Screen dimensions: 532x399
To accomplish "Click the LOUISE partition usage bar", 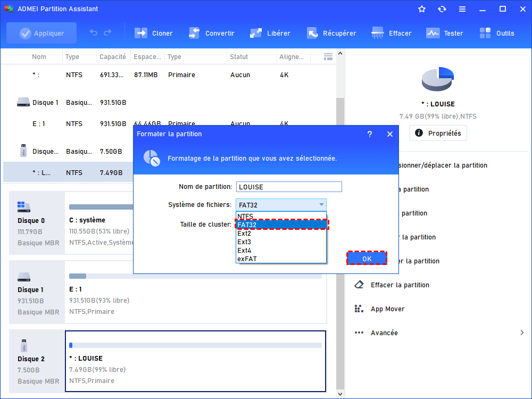I will pyautogui.click(x=195, y=345).
